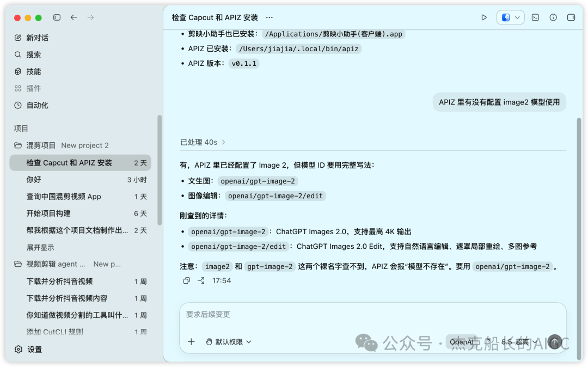Open the title more options (···) menu
Screen dimensions: 588x367
click(x=269, y=17)
